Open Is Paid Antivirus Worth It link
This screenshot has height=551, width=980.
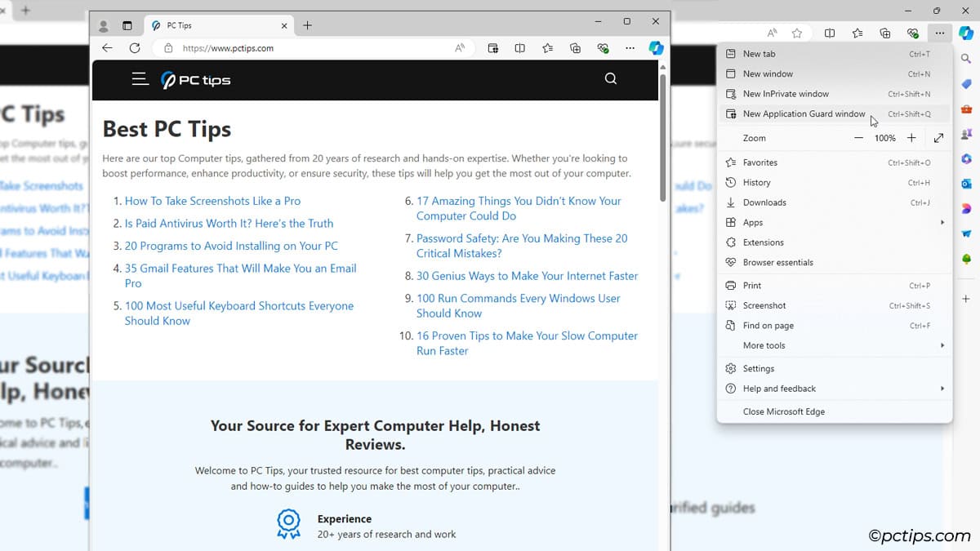point(229,223)
